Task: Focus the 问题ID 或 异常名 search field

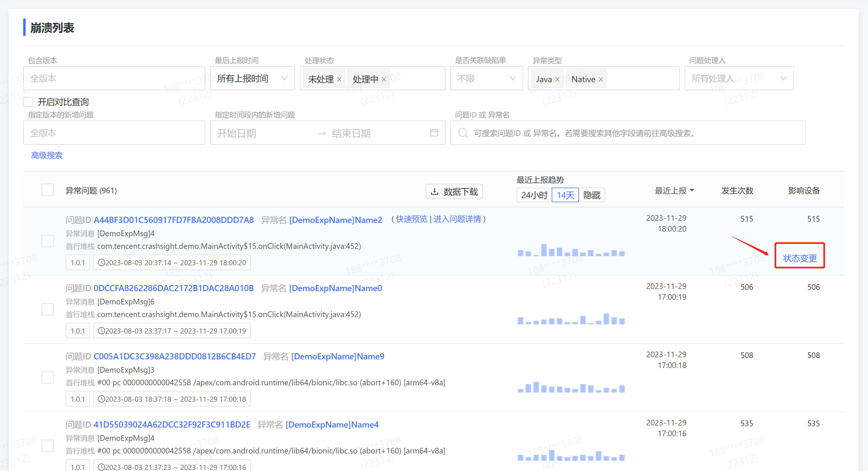Action: point(628,133)
